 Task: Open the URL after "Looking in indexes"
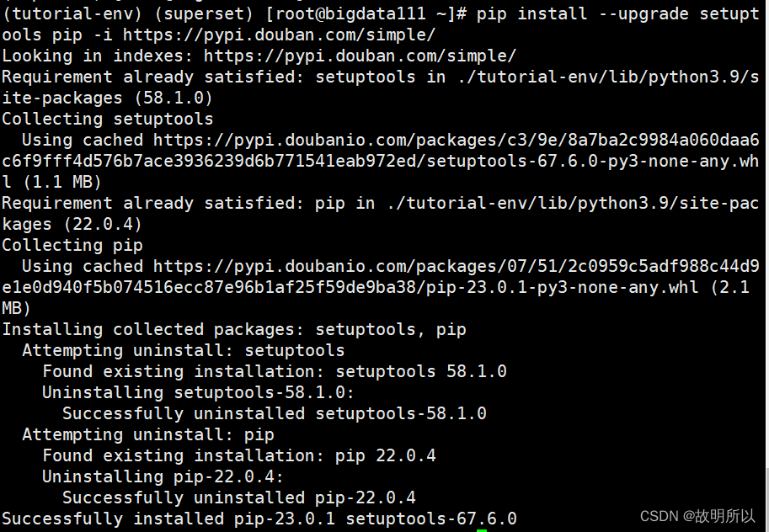360,56
